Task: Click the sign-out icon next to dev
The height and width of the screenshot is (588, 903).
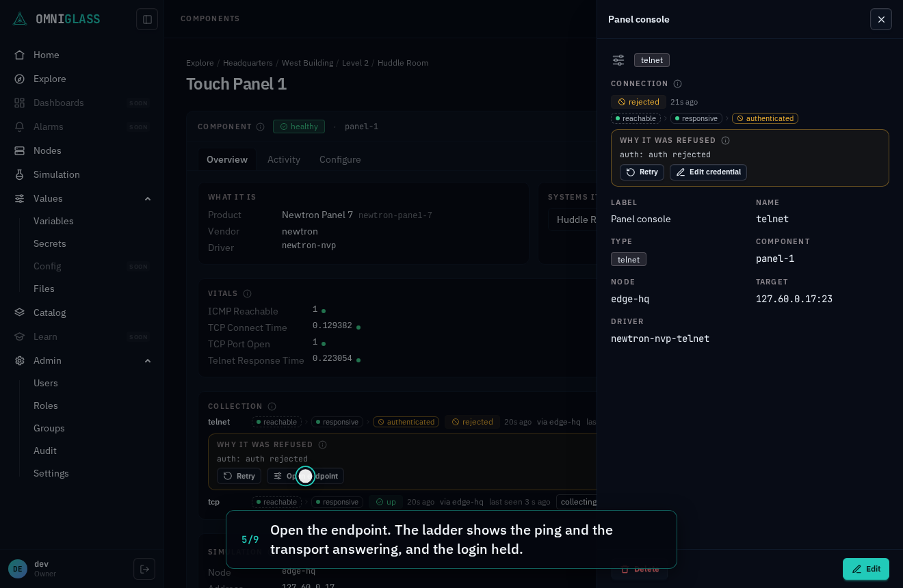Action: pyautogui.click(x=144, y=569)
